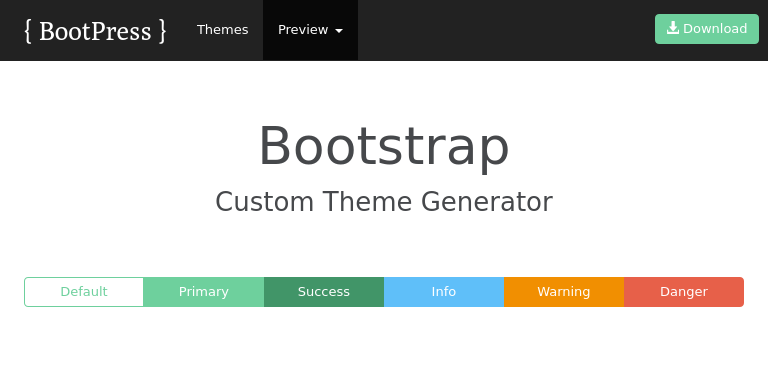Viewport: 768px width, 384px height.
Task: Select the orange Warning button
Action: tap(564, 292)
